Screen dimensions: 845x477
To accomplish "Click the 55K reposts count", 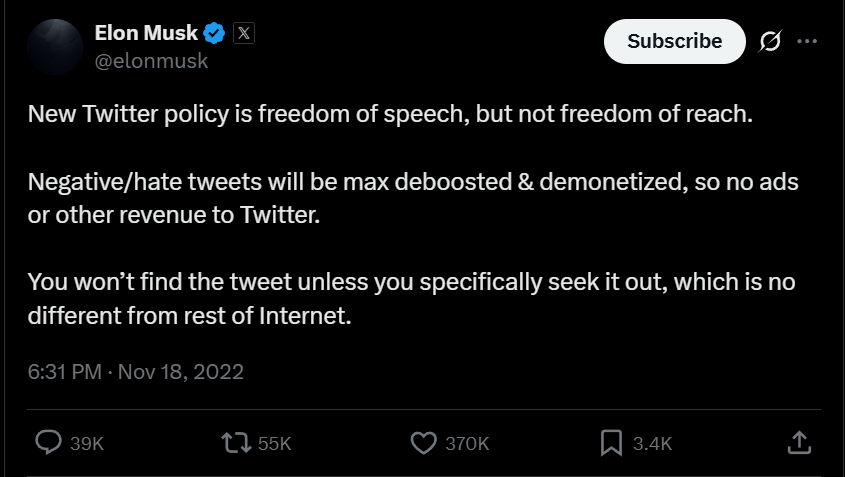I will pos(274,444).
